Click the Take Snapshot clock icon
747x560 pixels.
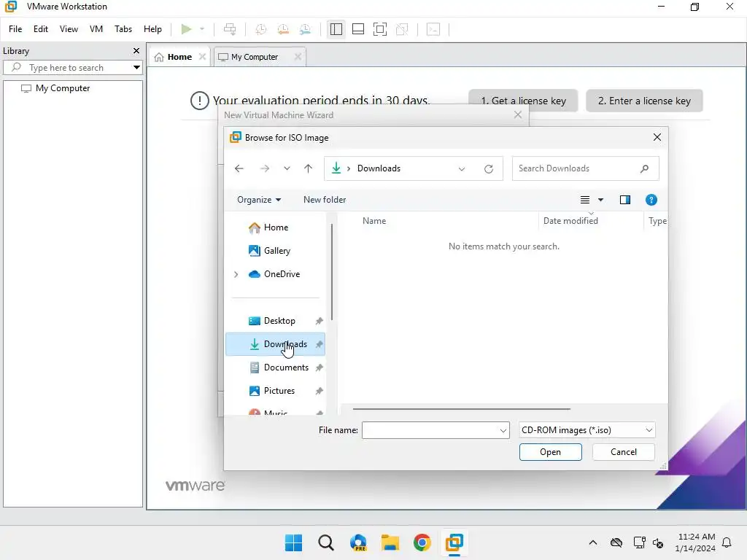[260, 29]
